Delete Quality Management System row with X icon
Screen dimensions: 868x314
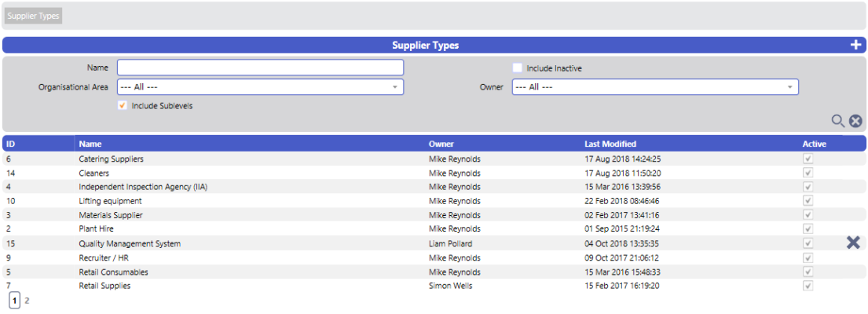click(x=853, y=243)
